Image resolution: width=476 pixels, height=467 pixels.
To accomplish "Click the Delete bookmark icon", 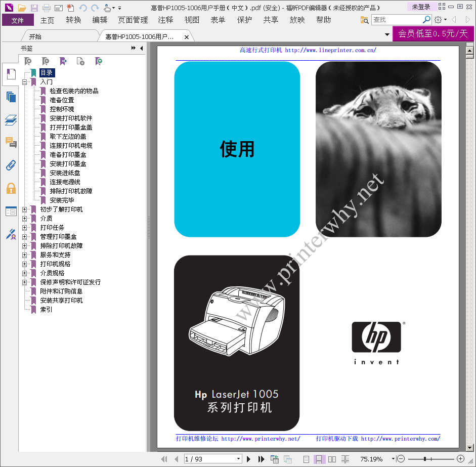I will coord(28,61).
